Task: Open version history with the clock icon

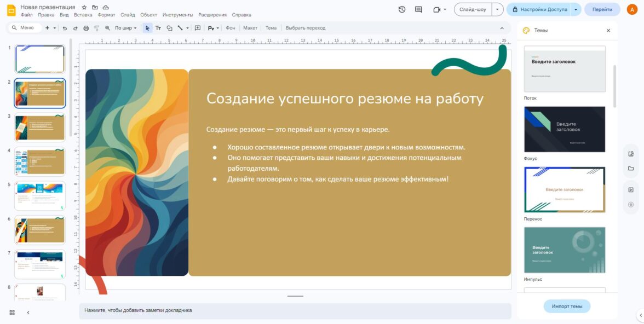Action: coord(402,9)
